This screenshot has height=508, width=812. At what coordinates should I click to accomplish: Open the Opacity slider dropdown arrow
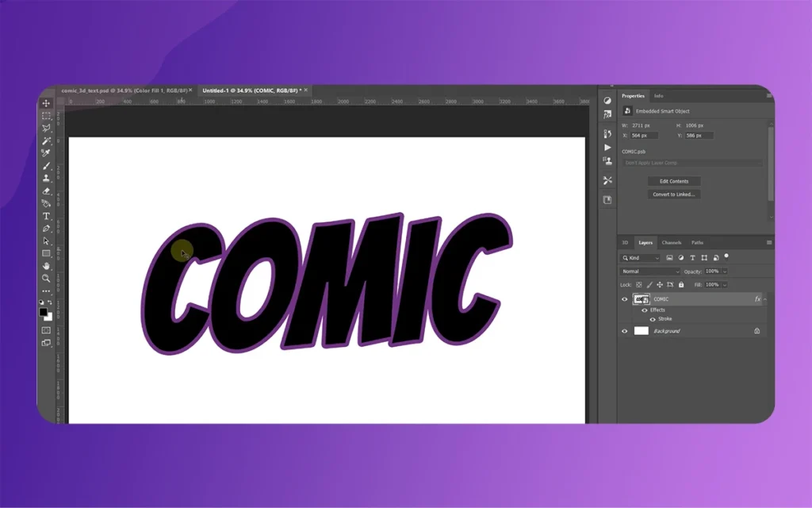click(725, 271)
